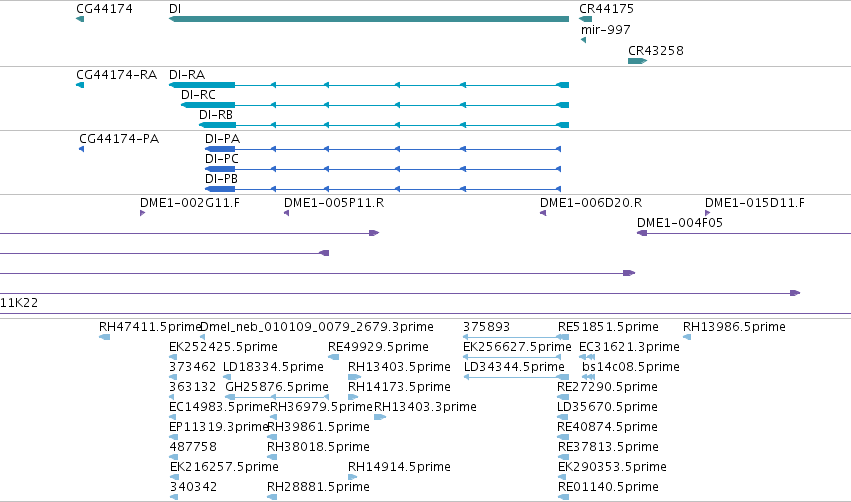Open EST LD35670.5prime
This screenshot has height=502, width=851.
[607, 408]
